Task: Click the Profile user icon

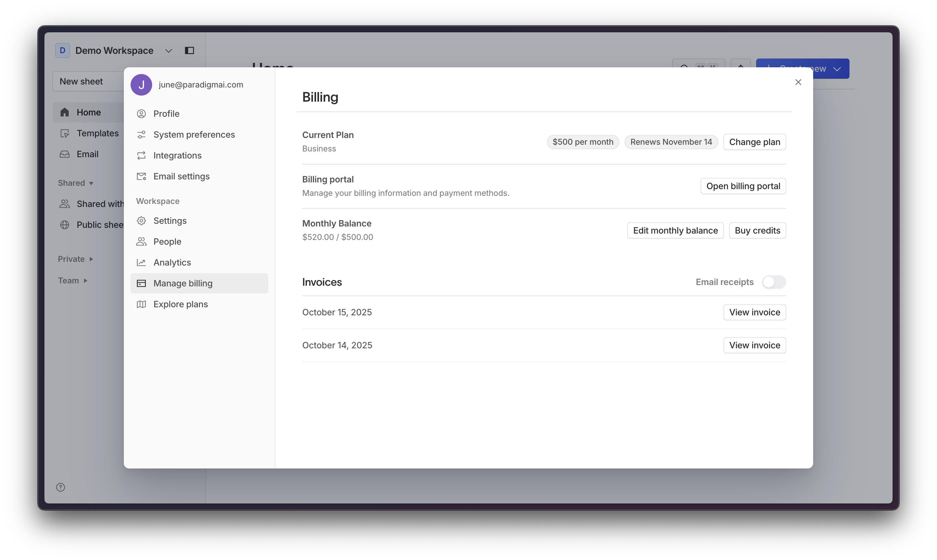Action: pyautogui.click(x=141, y=114)
